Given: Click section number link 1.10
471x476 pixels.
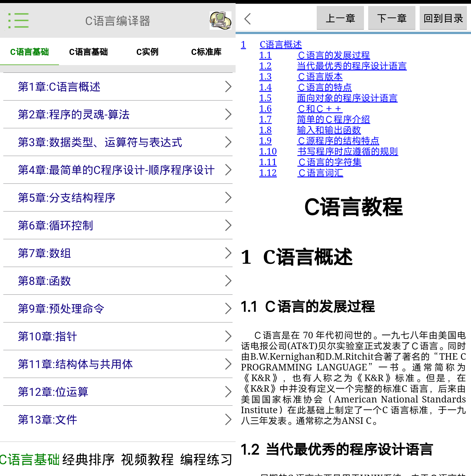Looking at the screenshot, I should coord(268,151).
